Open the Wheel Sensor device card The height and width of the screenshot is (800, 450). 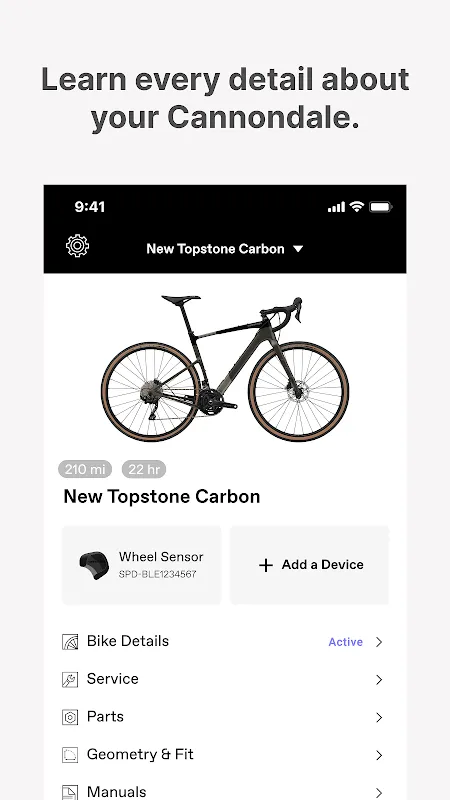[141, 565]
